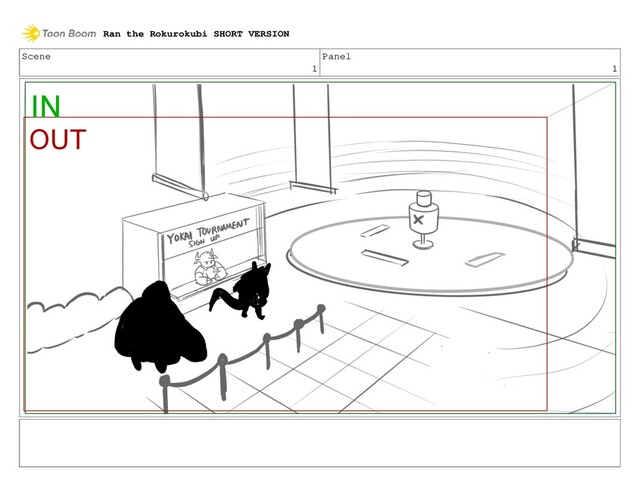Select the large black silhouette character
This screenshot has width=640, height=496.
coord(159,327)
